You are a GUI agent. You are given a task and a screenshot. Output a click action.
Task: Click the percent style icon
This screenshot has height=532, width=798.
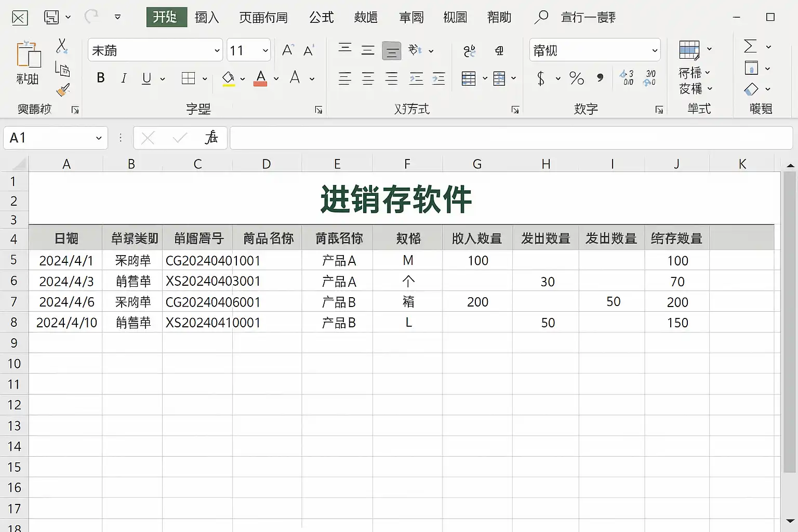tap(577, 78)
